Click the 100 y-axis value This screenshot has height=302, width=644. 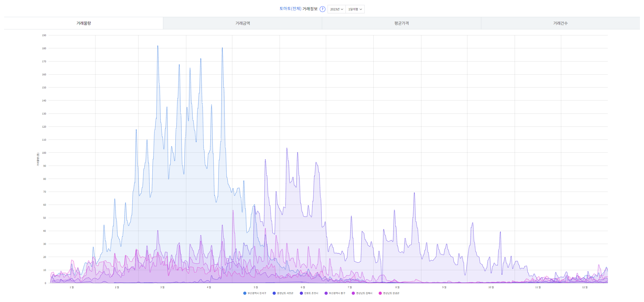[x=44, y=153]
